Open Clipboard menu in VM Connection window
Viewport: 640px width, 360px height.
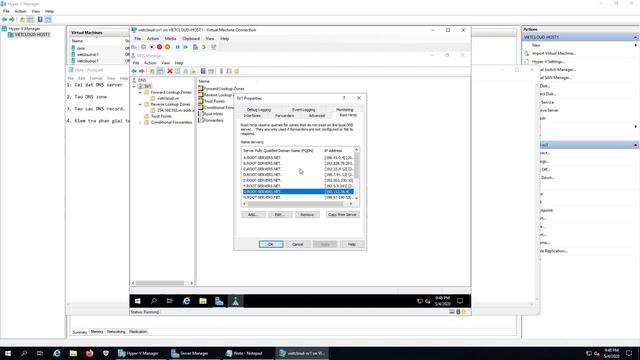tap(191, 39)
